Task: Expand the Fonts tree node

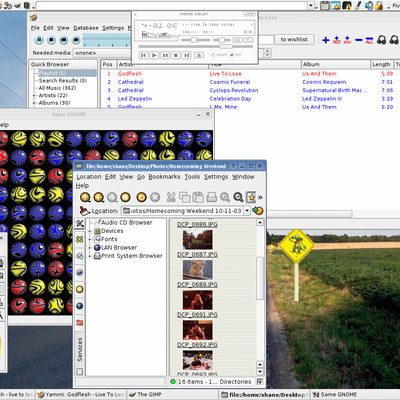Action: [x=90, y=239]
